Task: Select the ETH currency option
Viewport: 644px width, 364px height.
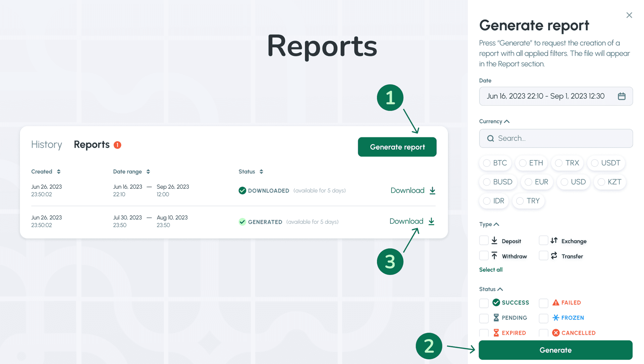Action: point(531,163)
